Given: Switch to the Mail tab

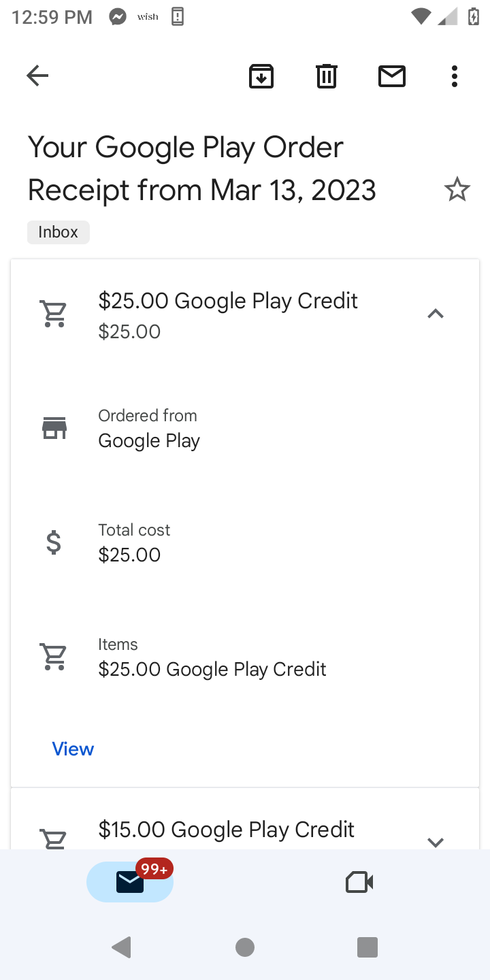Looking at the screenshot, I should point(129,882).
